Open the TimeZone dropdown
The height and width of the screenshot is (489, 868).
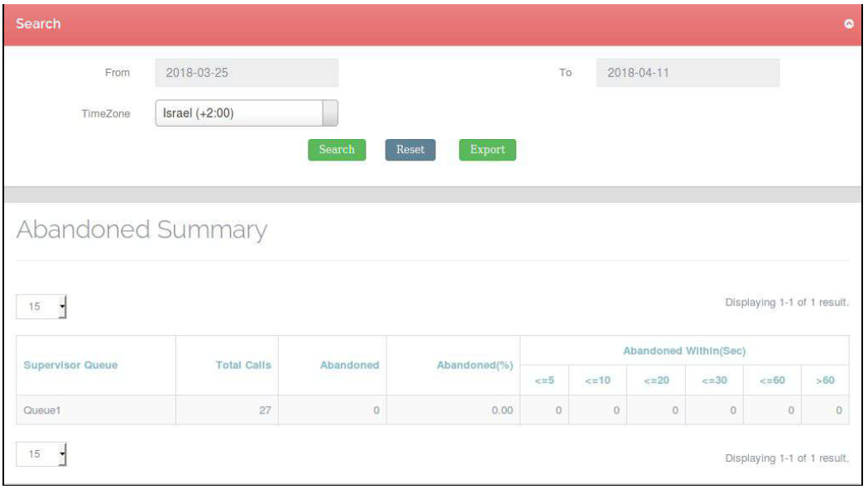coord(247,113)
